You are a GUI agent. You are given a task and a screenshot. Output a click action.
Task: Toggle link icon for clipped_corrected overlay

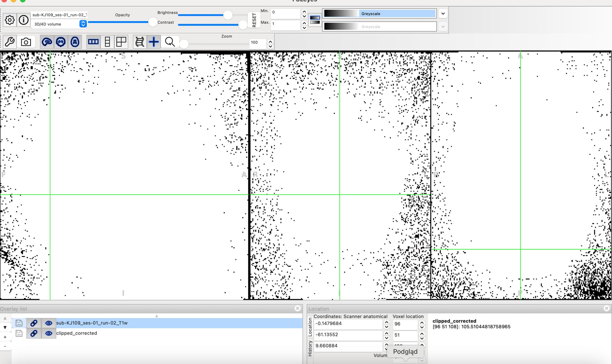(x=34, y=333)
